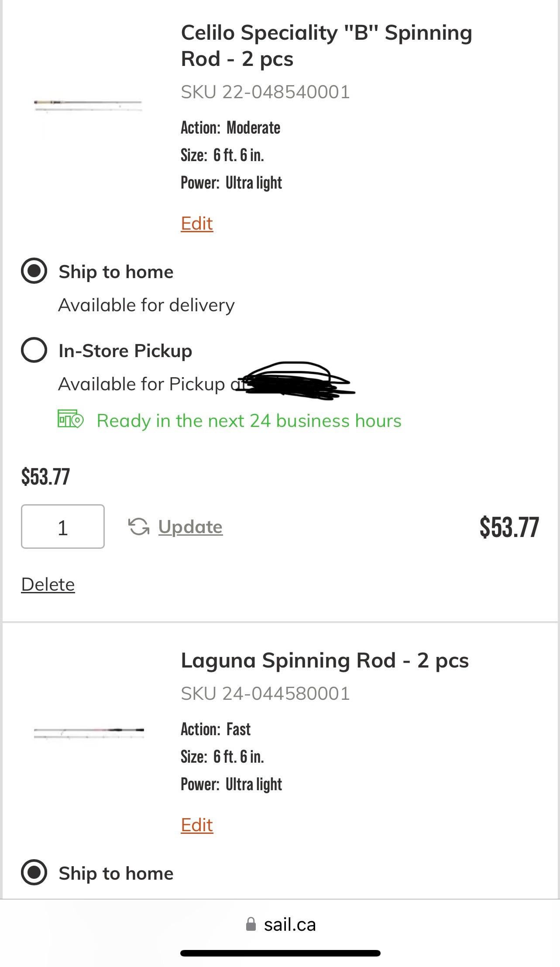Screen dimensions: 560x967
Task: Open the Laguna Spinning Rod title
Action: pos(325,660)
